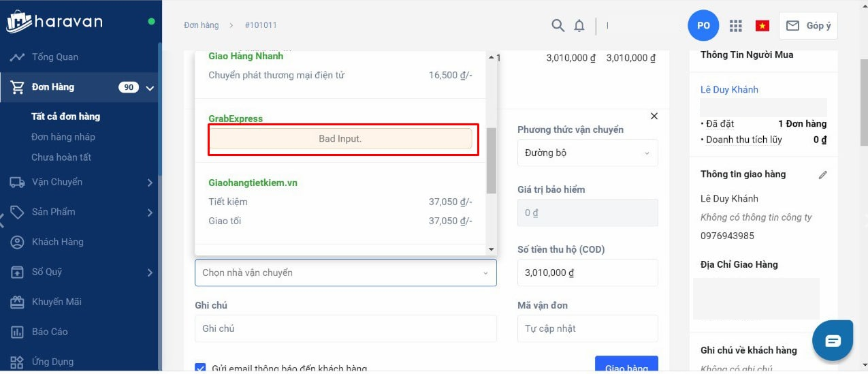Viewport: 868px width, 374px height.
Task: Click the search magnifier icon
Action: 558,25
